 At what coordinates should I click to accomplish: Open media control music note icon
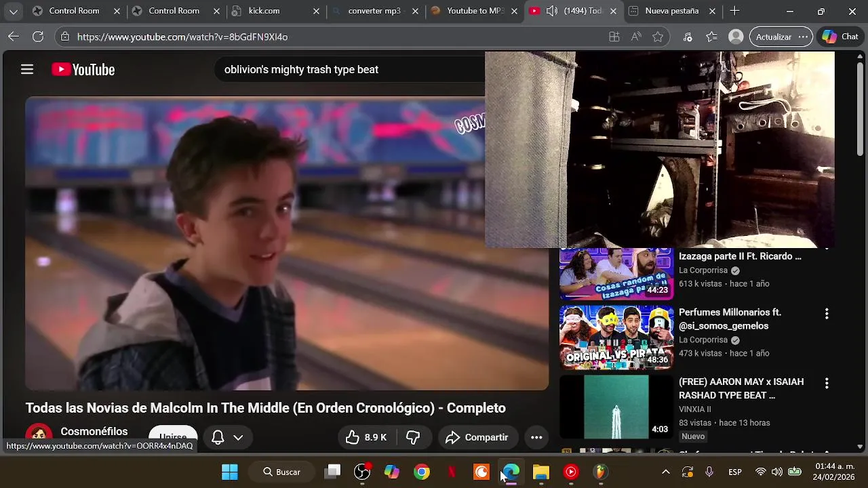click(688, 37)
